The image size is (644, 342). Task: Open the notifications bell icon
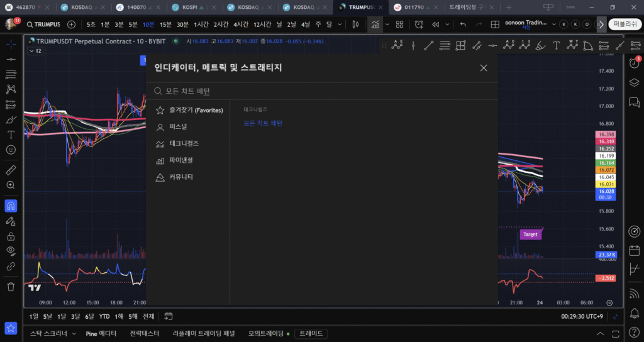[x=634, y=313]
